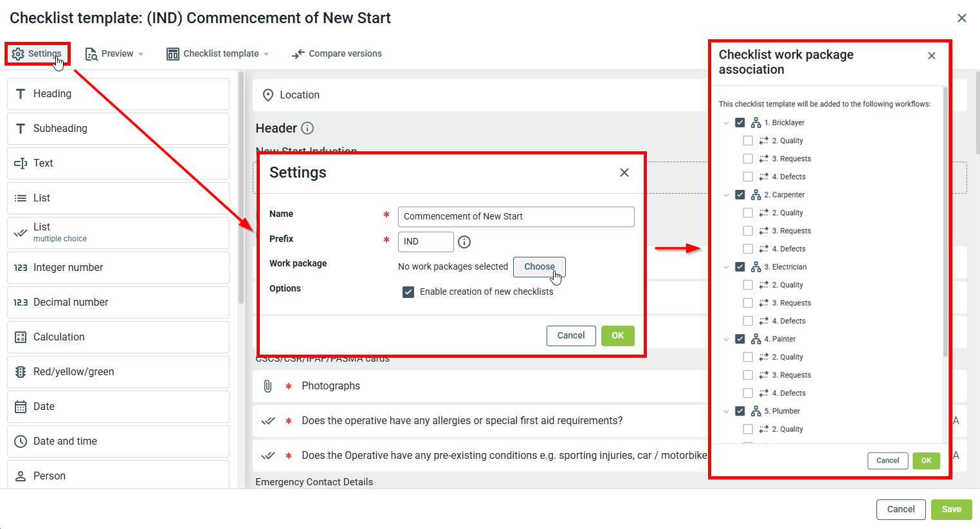
Task: Check 4. Defects under Carpenter
Action: [748, 249]
